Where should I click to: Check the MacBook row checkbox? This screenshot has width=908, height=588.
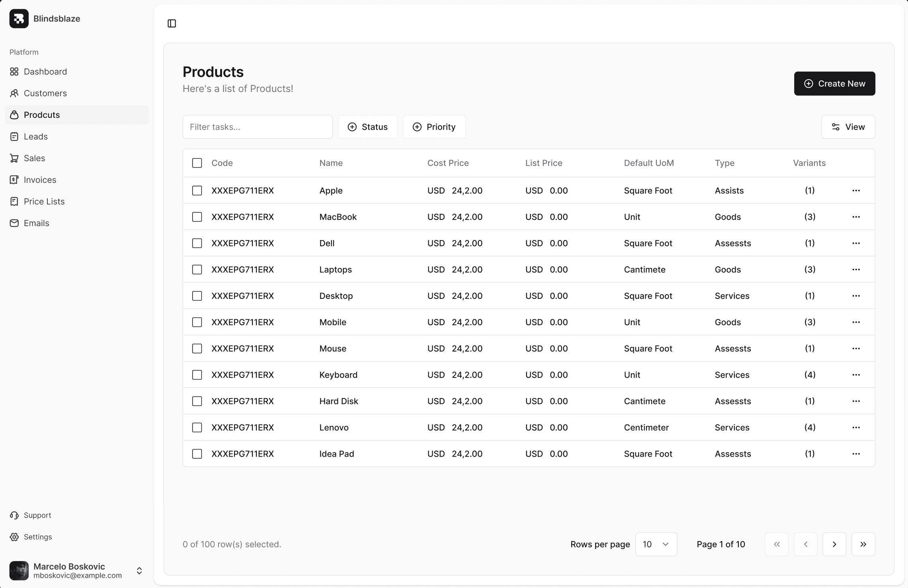(197, 217)
